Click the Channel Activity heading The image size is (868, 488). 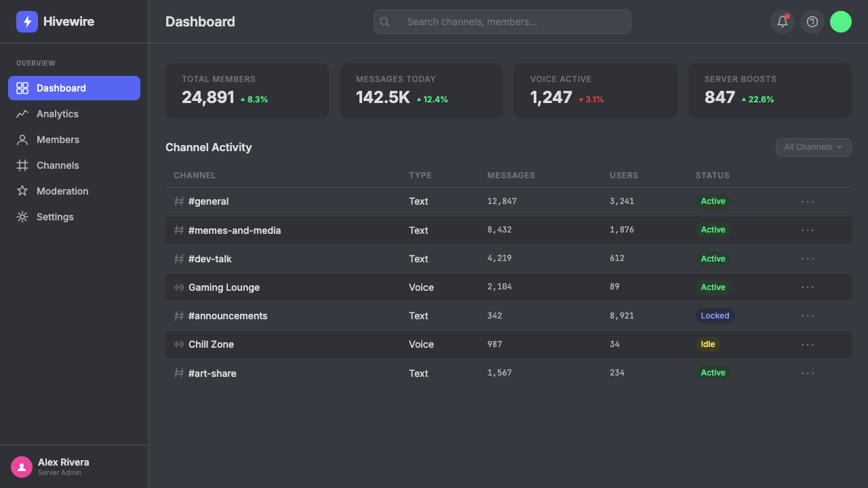(x=209, y=147)
